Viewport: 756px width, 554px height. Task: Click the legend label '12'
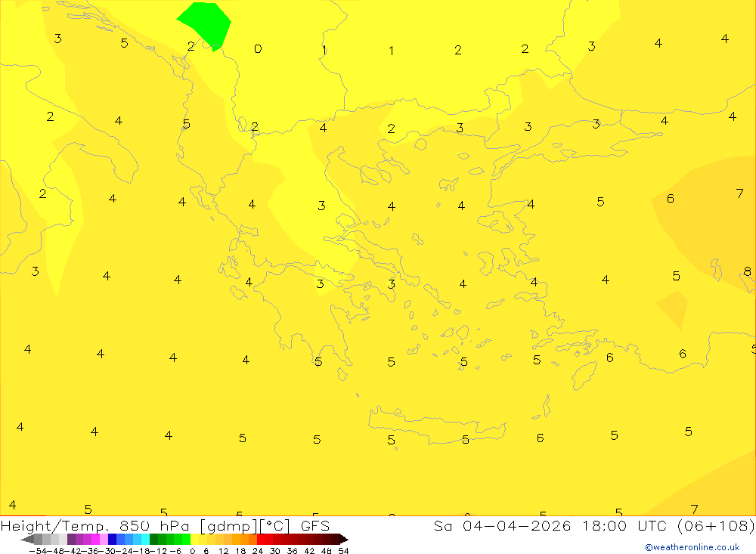click(224, 551)
